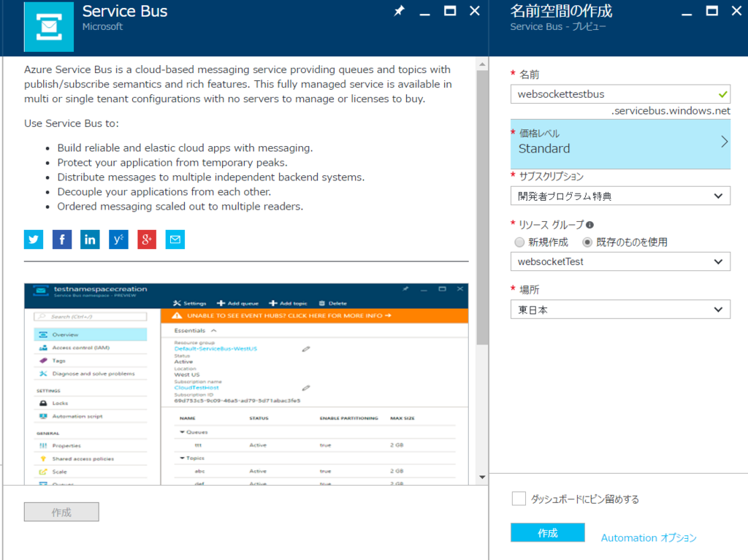748x560 pixels.
Task: Share on Yammer icon
Action: [x=118, y=239]
